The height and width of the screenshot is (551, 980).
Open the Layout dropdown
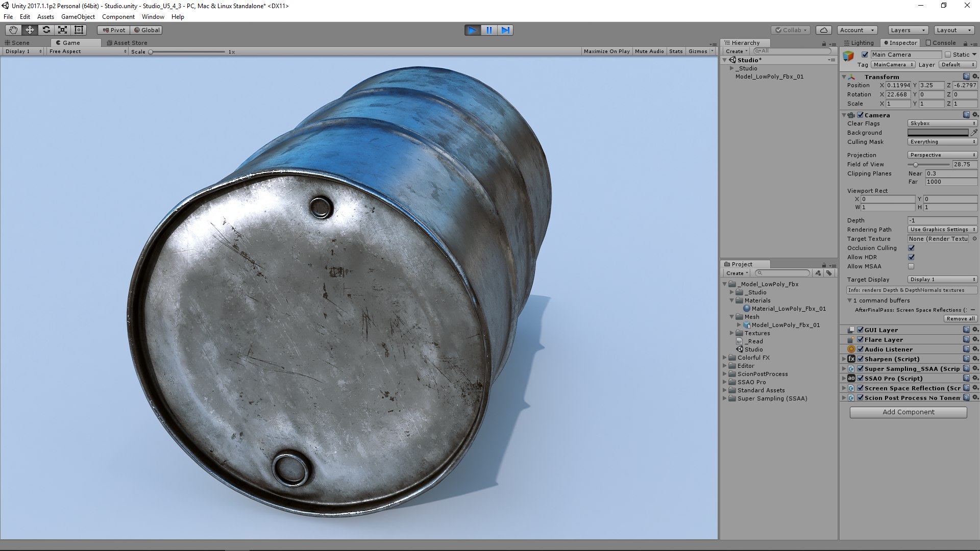pyautogui.click(x=954, y=30)
